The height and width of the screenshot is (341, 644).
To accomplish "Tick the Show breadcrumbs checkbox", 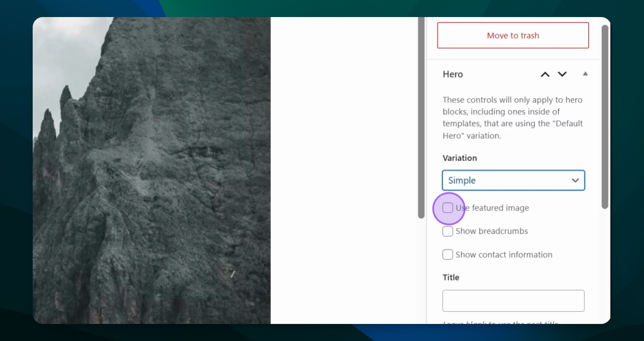I will (447, 231).
